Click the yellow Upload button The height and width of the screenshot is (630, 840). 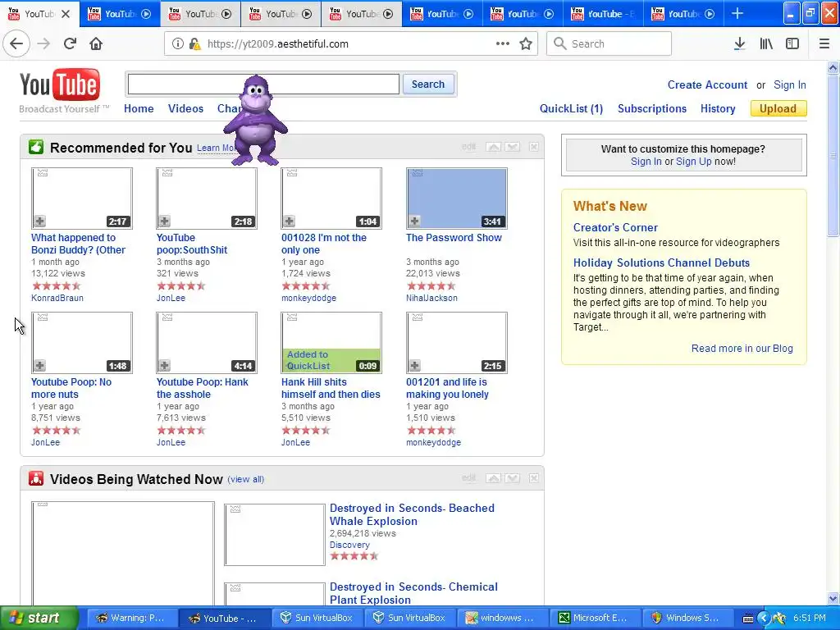point(778,109)
